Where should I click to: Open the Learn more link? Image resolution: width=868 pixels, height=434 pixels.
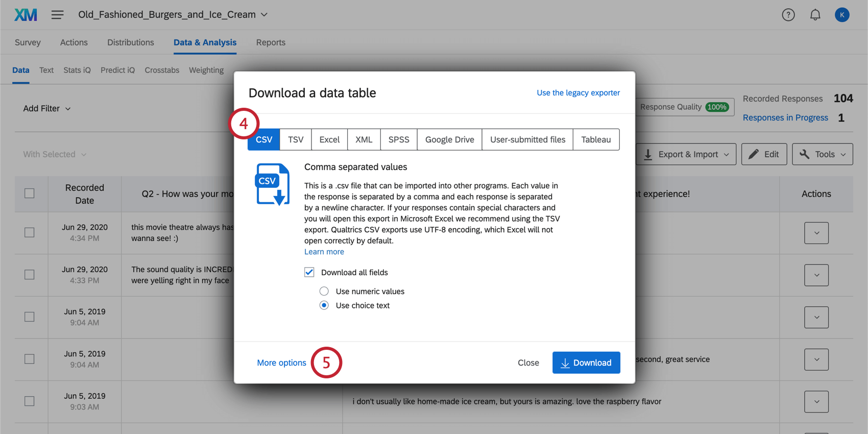324,252
